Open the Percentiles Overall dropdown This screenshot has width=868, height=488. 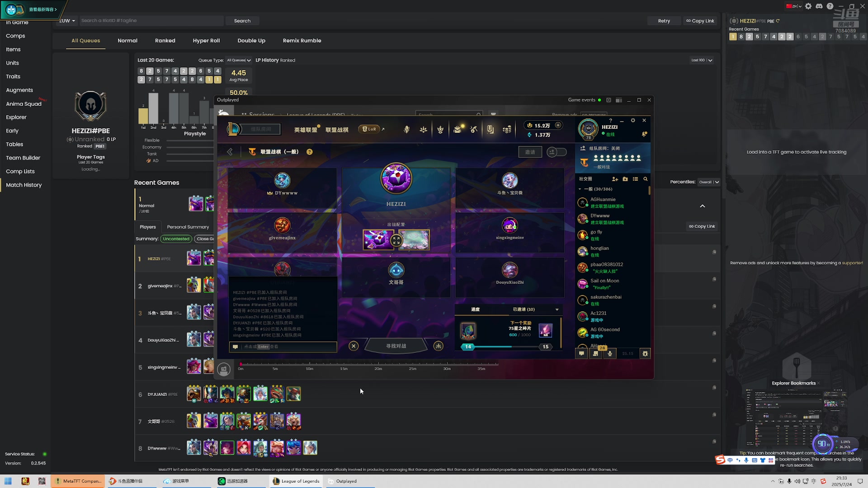pyautogui.click(x=708, y=182)
